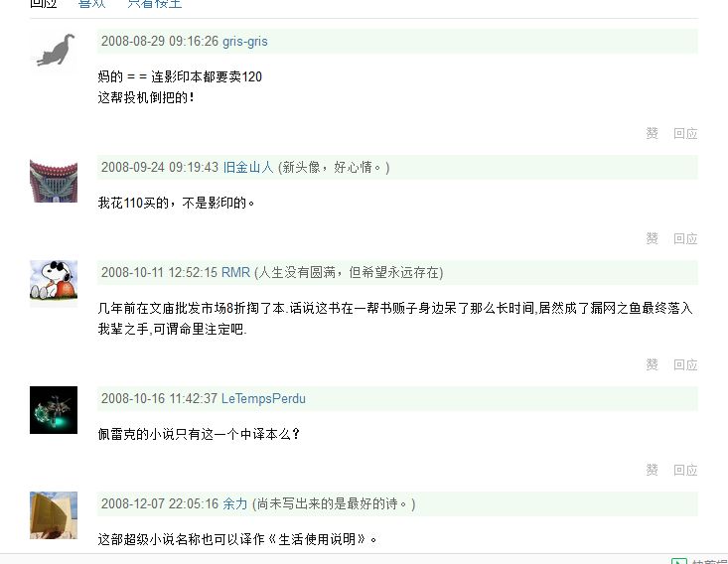Open gris-gris cat avatar profile

pos(54,51)
